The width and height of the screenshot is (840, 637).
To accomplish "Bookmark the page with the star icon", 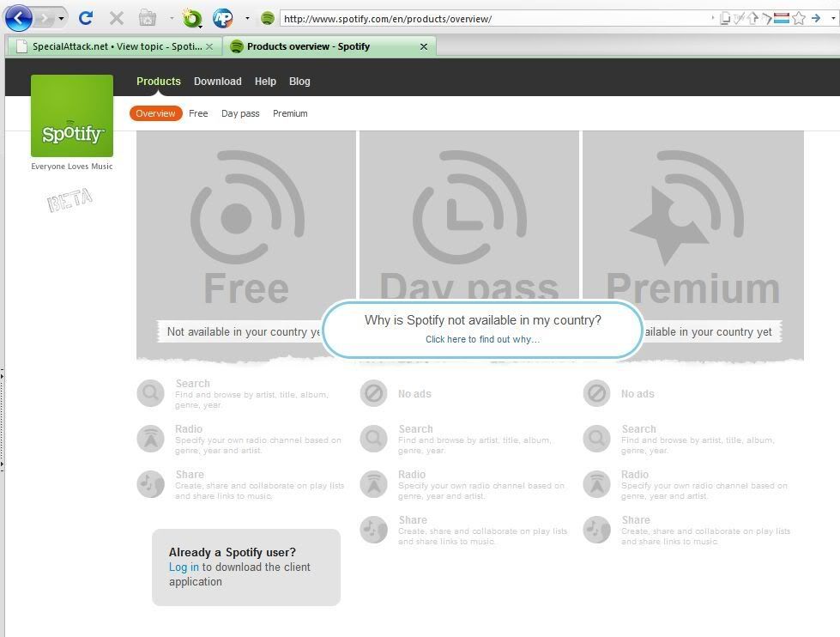I will 798,19.
